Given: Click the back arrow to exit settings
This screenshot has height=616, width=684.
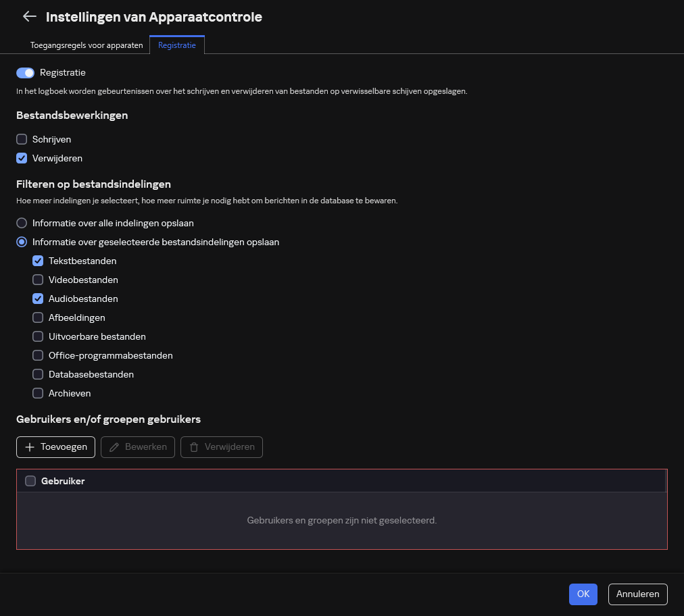Looking at the screenshot, I should 30,16.
